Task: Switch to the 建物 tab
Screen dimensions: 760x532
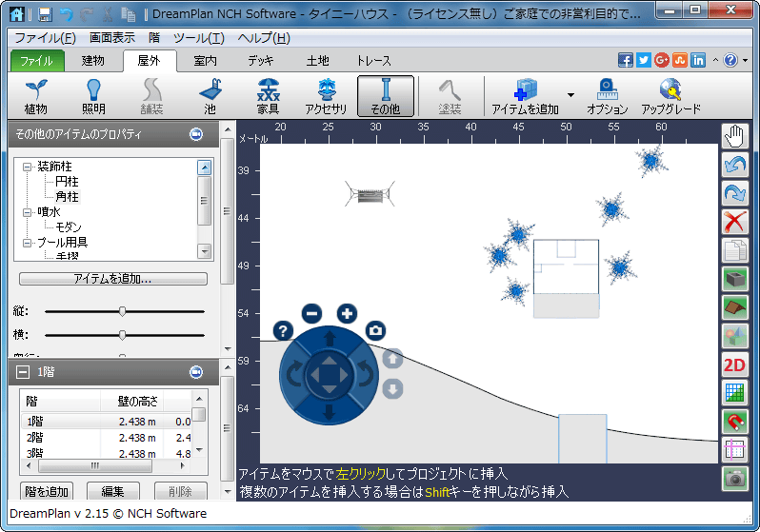Action: click(x=93, y=61)
